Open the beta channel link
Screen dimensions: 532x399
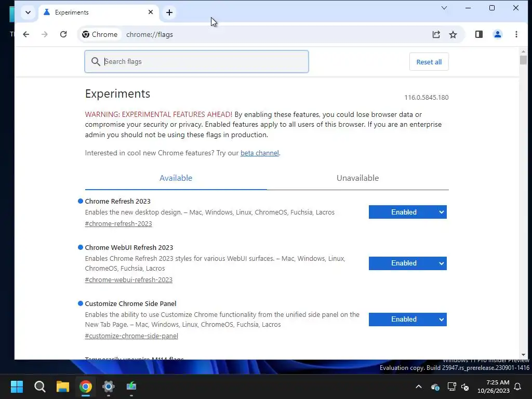(260, 153)
